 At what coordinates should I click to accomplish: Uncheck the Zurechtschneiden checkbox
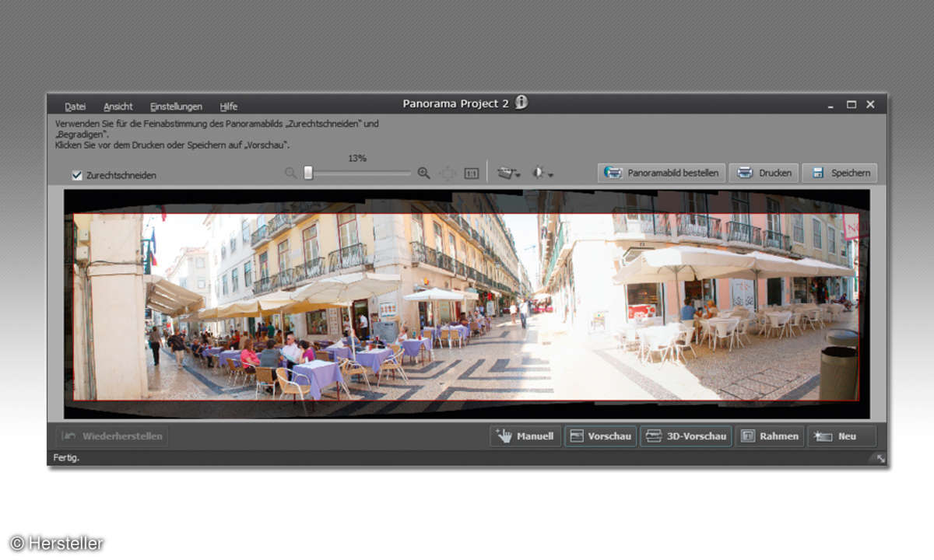click(x=76, y=175)
